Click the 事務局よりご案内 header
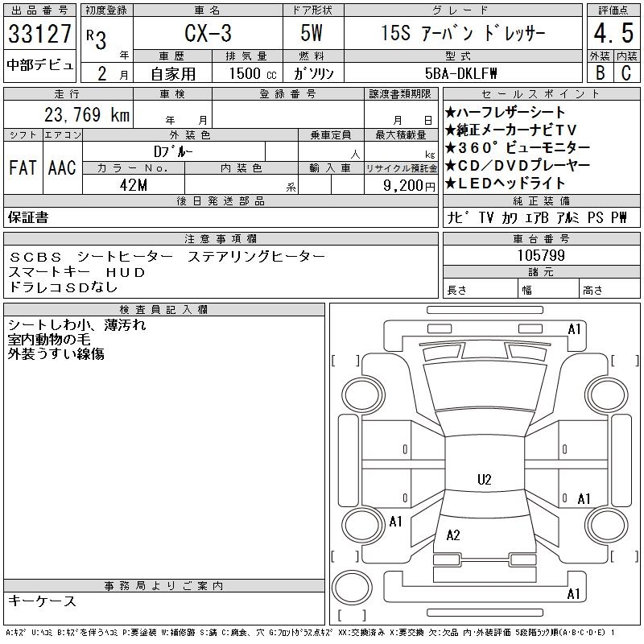The image size is (644, 644). click(x=164, y=585)
